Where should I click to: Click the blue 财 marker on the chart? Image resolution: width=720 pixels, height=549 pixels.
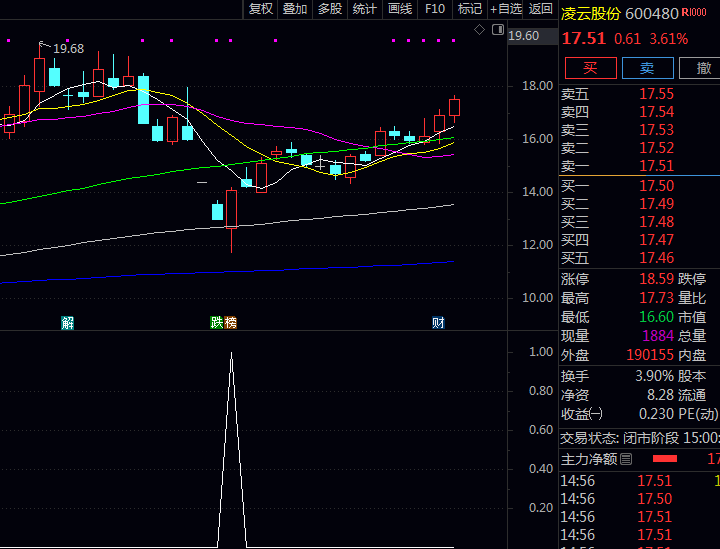click(438, 323)
